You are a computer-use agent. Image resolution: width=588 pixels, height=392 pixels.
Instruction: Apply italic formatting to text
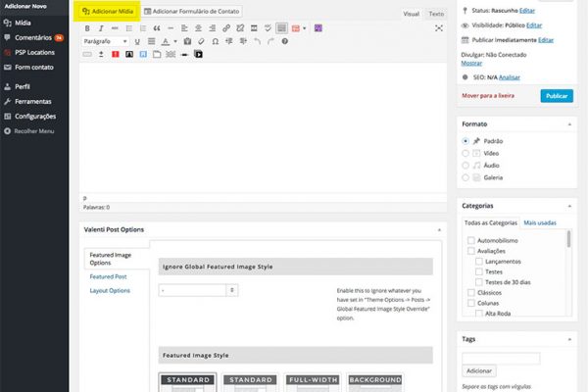tap(101, 29)
